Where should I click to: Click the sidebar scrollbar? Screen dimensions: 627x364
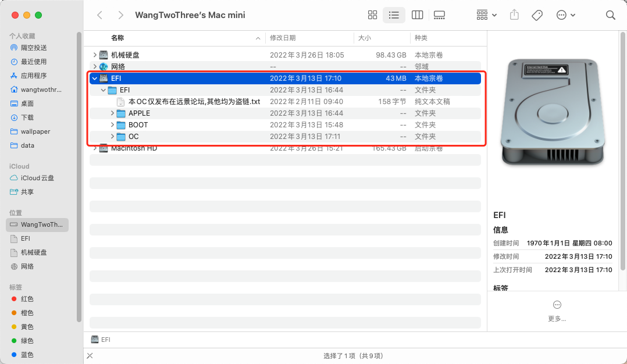point(79,177)
